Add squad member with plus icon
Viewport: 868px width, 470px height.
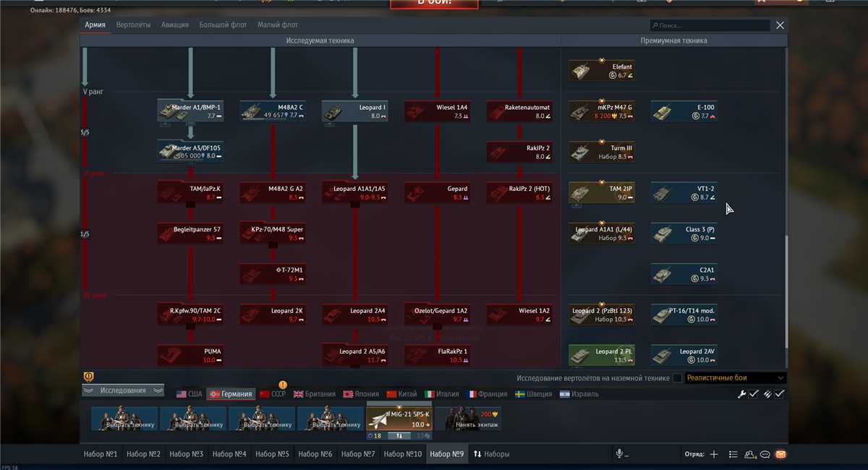point(714,454)
